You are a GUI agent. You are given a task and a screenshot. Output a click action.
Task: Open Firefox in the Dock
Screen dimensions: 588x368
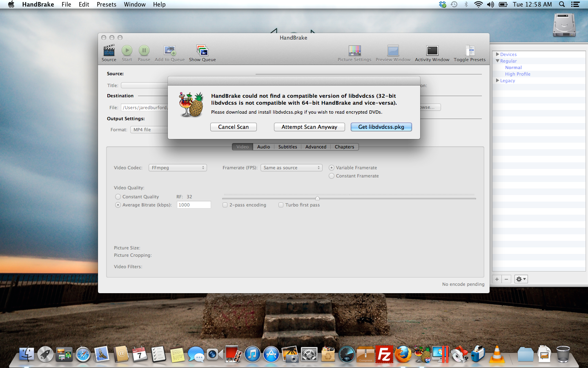(x=403, y=354)
